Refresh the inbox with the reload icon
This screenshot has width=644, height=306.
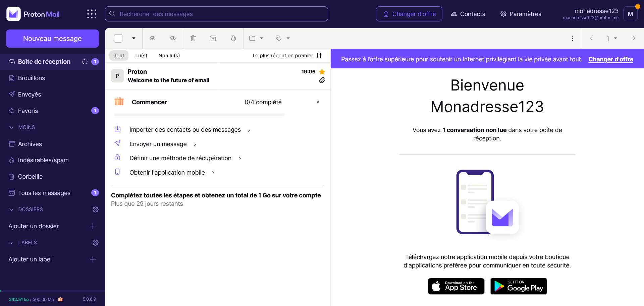[85, 62]
